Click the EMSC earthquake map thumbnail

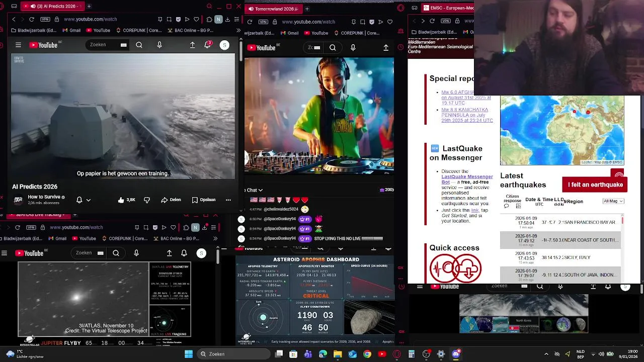[562, 130]
